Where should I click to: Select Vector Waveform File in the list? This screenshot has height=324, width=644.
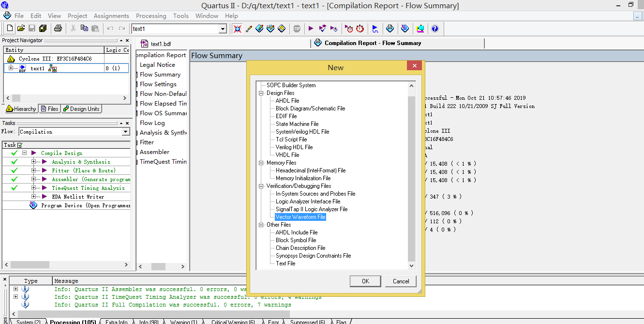click(x=300, y=217)
